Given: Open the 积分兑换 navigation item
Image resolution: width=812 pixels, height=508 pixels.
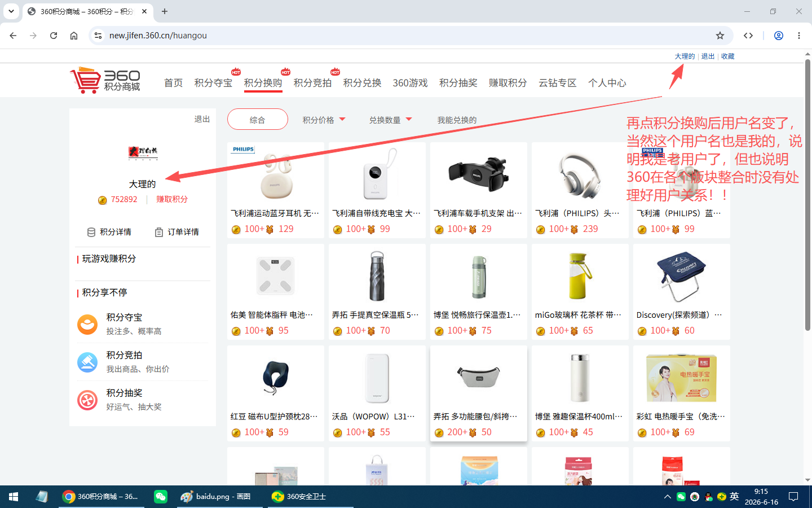Looking at the screenshot, I should click(x=362, y=83).
